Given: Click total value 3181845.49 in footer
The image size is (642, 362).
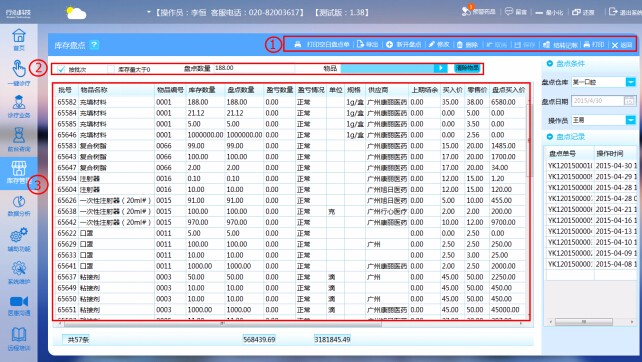Looking at the screenshot, I should [x=332, y=339].
